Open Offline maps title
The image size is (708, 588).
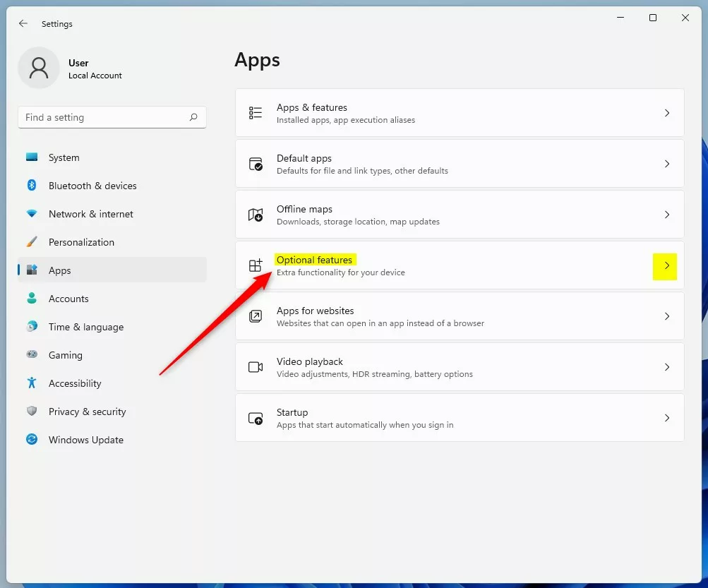304,209
